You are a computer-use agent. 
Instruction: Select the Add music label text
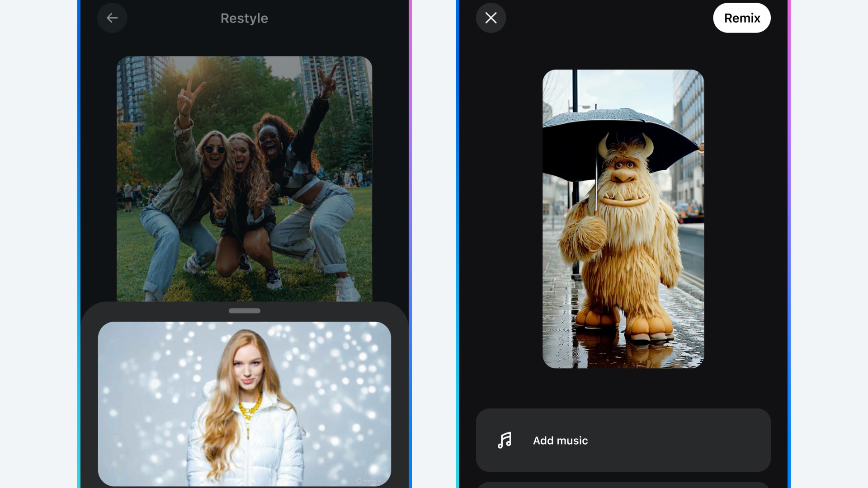(560, 441)
